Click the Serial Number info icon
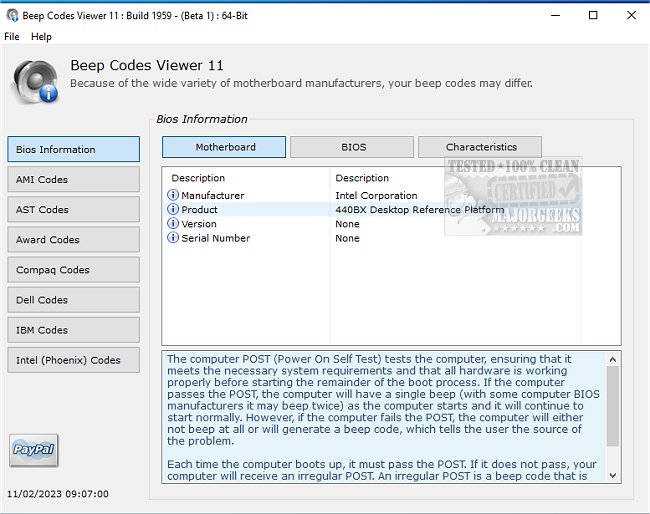650x514 pixels. click(x=173, y=238)
